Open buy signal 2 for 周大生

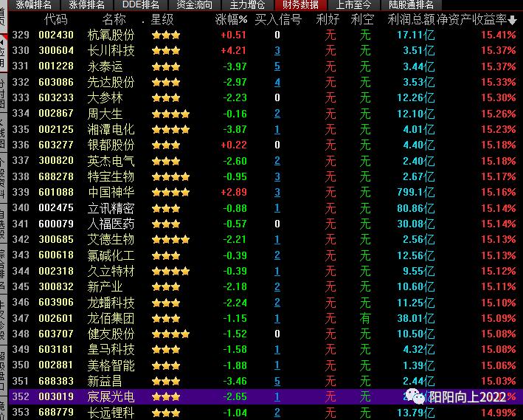click(277, 114)
